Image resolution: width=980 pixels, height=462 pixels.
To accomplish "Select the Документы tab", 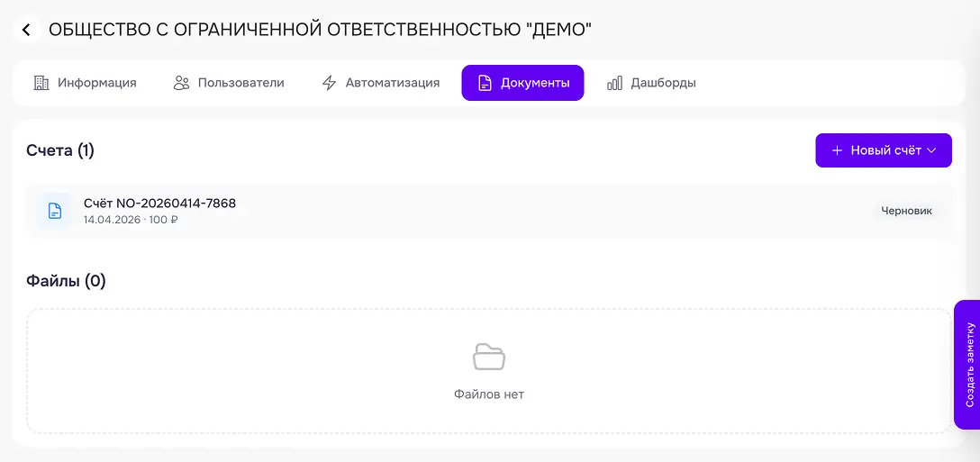I will 523,83.
